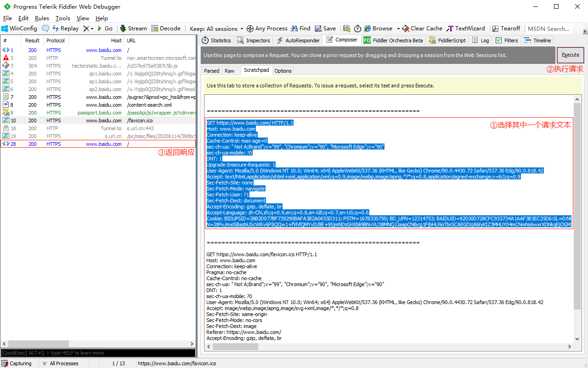Select session 10 /favicon.ico row
This screenshot has width=588, height=368.
tap(98, 121)
